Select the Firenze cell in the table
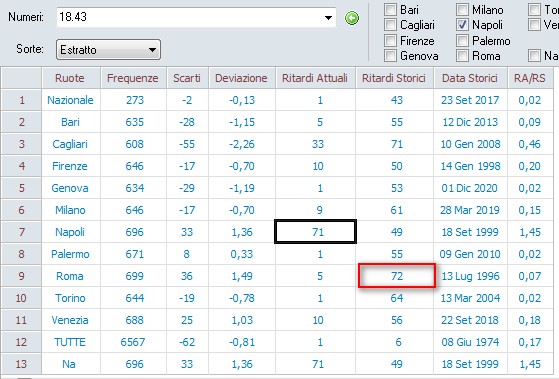 71,166
